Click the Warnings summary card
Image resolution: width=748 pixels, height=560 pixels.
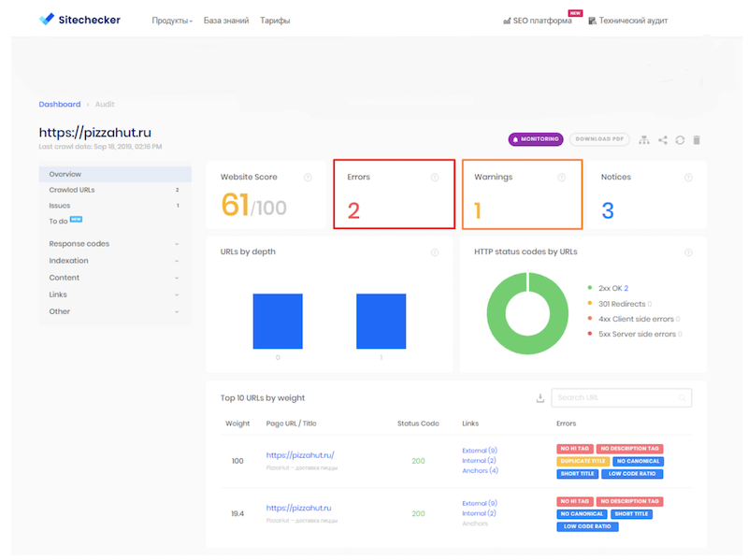pyautogui.click(x=523, y=194)
